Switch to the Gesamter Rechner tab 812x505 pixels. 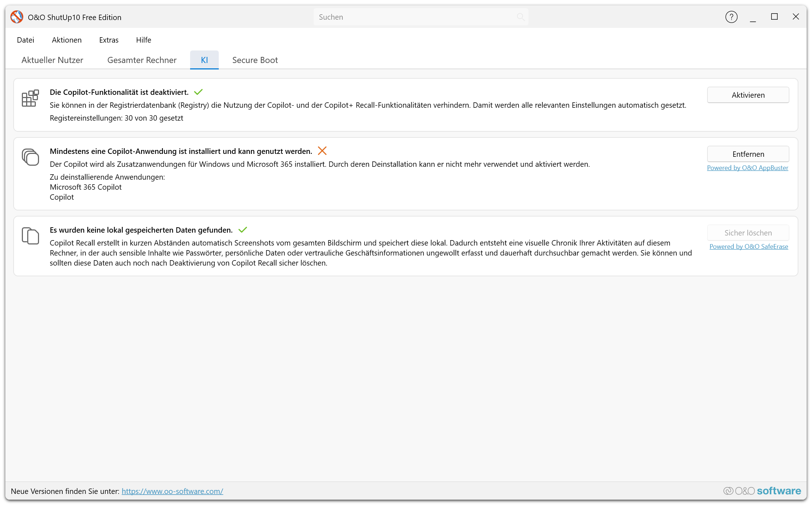[x=142, y=60]
